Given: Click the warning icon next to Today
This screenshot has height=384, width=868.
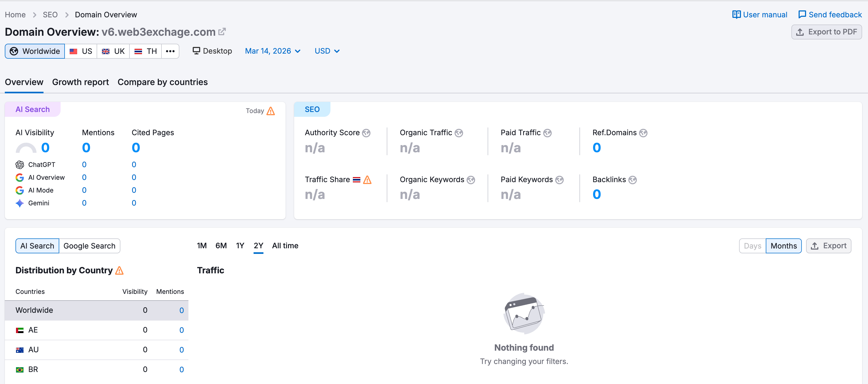Looking at the screenshot, I should tap(271, 111).
